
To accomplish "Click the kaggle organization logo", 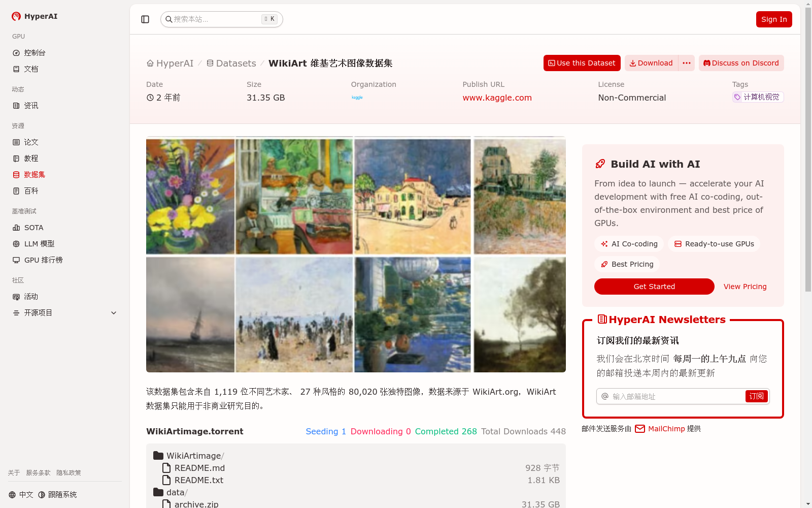I will coord(357,98).
